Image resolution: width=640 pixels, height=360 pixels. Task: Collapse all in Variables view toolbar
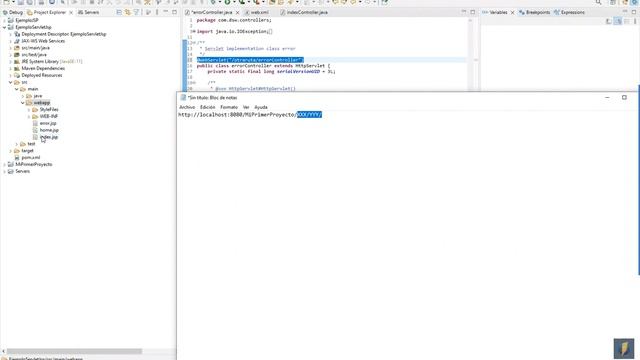pos(627,21)
